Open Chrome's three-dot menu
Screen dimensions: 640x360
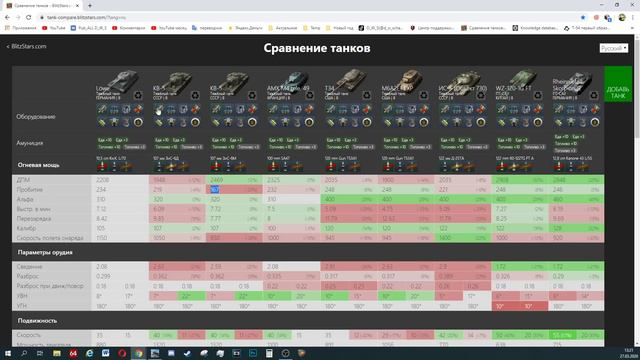(x=633, y=18)
